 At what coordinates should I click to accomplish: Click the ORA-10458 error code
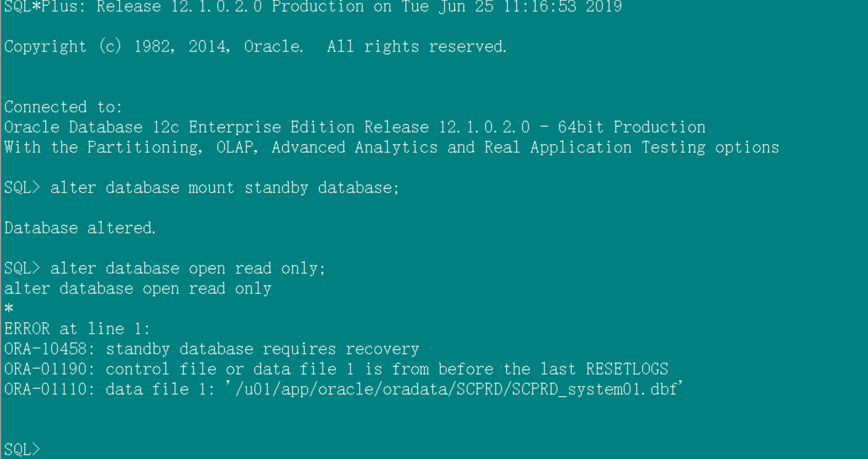(x=45, y=349)
